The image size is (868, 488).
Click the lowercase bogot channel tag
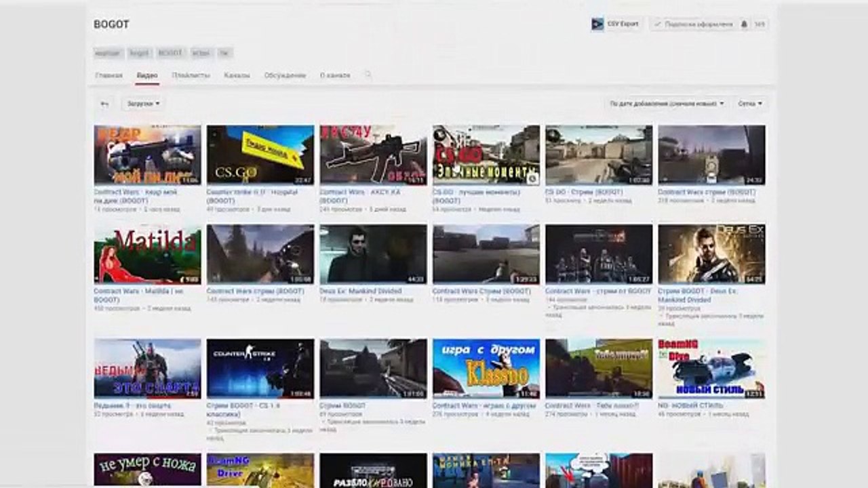139,53
